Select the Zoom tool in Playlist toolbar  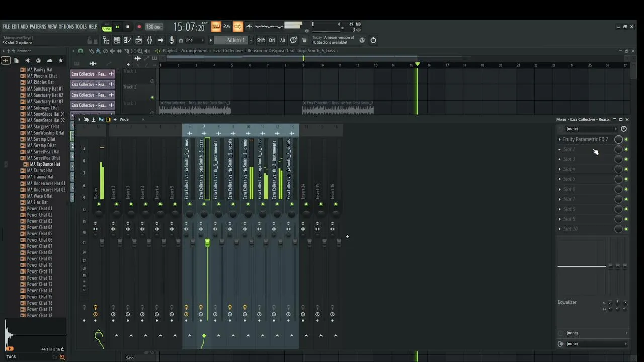[140, 51]
